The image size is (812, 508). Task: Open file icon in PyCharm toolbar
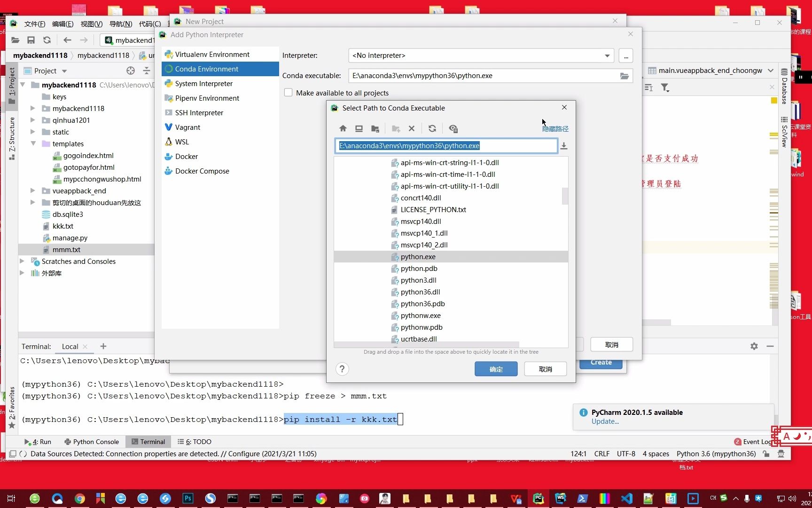(16, 40)
